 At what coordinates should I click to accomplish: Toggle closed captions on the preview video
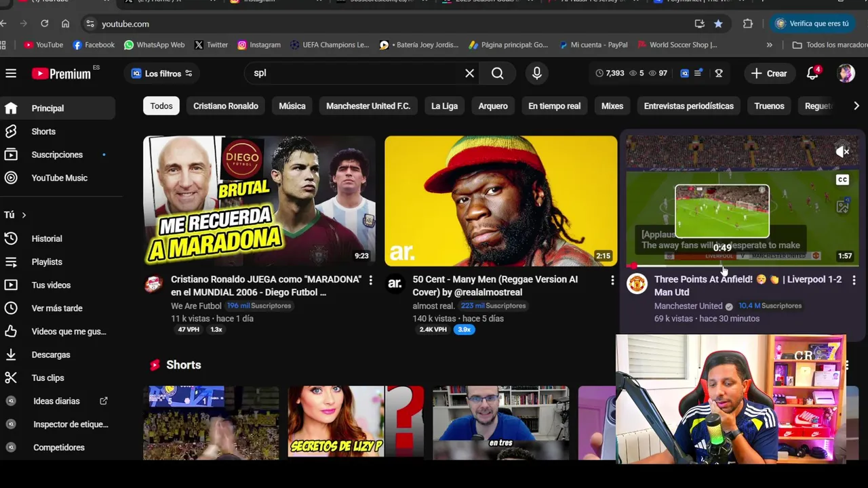[842, 180]
